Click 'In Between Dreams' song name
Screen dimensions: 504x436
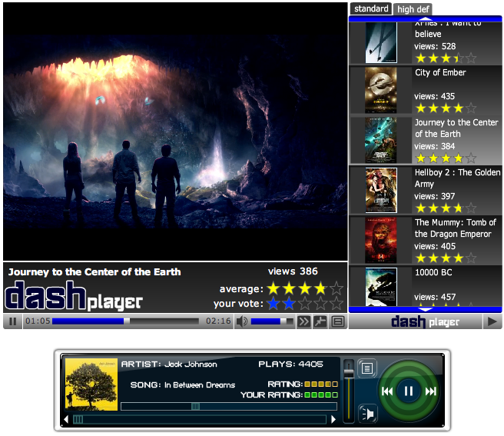(200, 385)
